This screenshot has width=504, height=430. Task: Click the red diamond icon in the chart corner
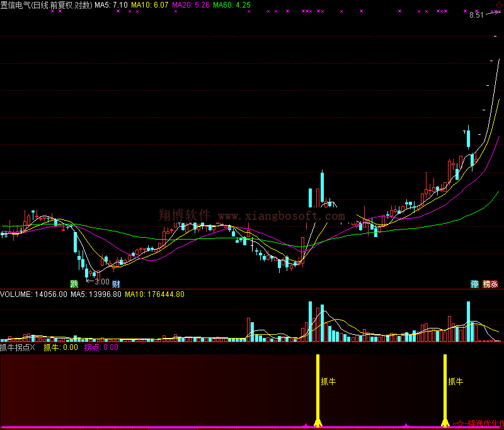click(499, 5)
